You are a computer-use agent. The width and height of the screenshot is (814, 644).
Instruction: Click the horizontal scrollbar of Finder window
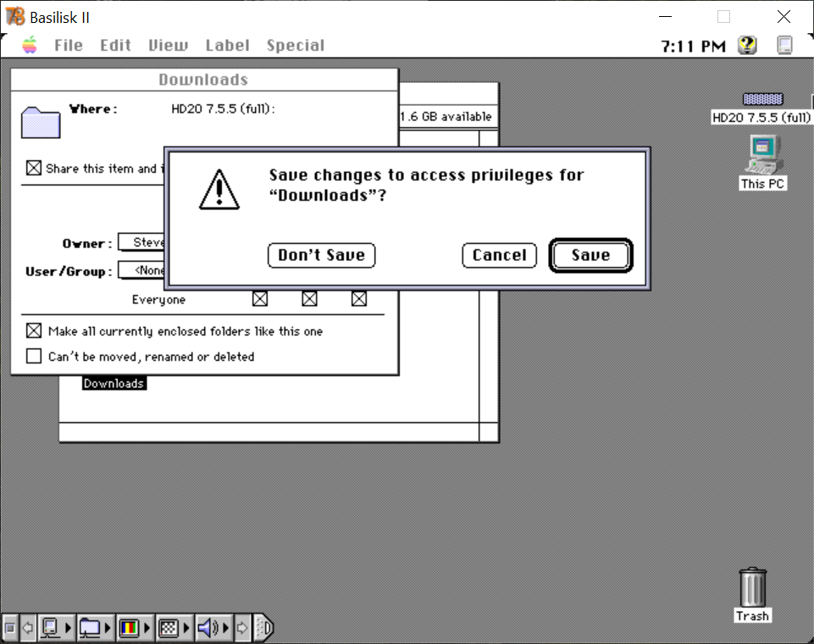[x=269, y=432]
